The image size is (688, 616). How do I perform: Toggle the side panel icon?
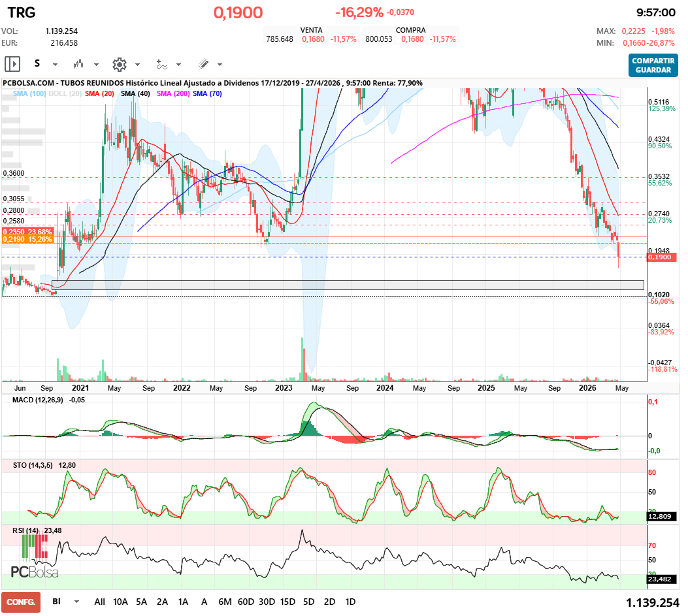(12, 64)
